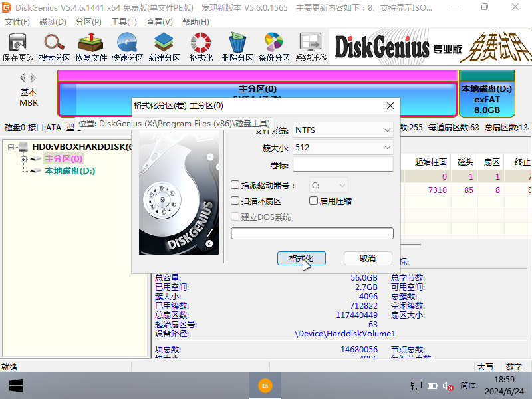Open the Partition (分区) menu

88,22
